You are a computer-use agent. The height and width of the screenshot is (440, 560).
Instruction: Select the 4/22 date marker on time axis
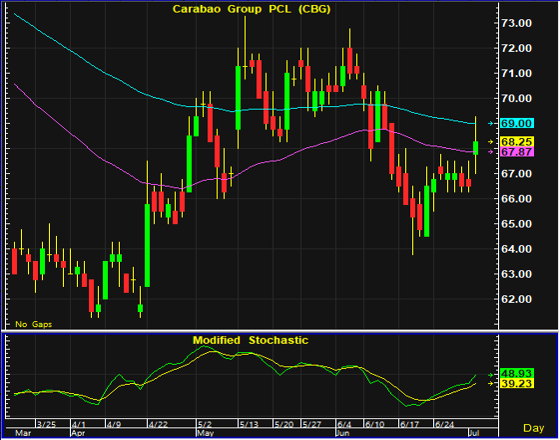pos(158,425)
